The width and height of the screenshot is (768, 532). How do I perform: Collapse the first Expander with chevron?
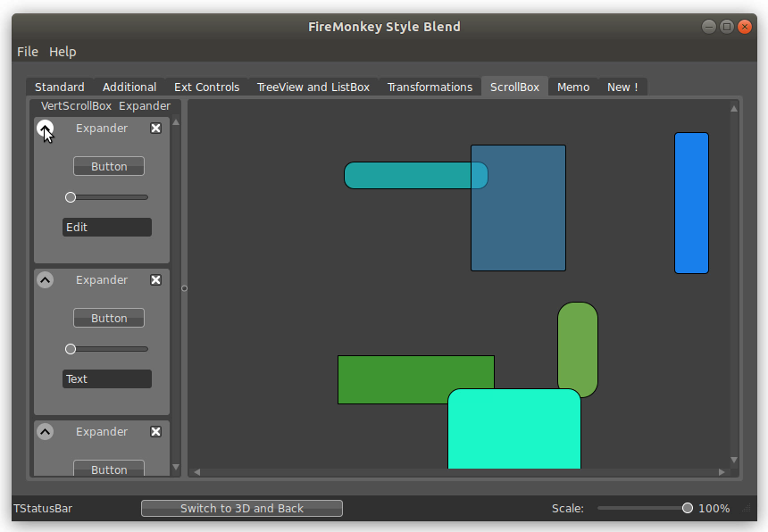45,129
